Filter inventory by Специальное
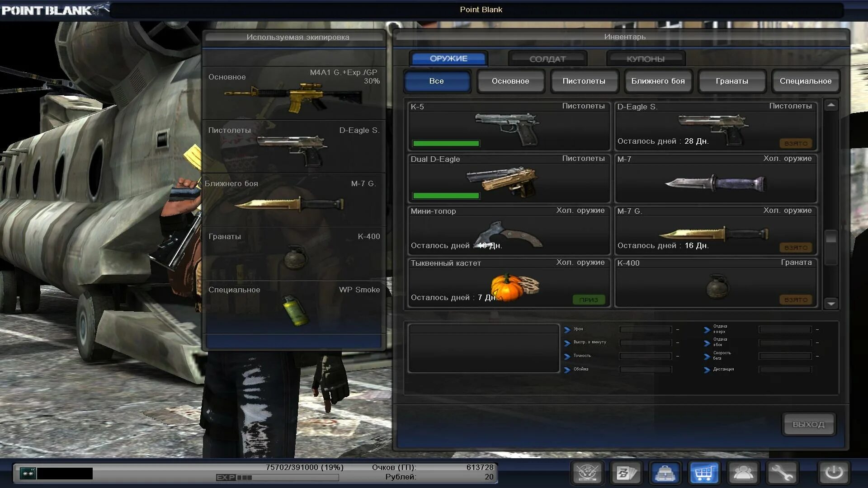The width and height of the screenshot is (868, 488). pyautogui.click(x=806, y=81)
